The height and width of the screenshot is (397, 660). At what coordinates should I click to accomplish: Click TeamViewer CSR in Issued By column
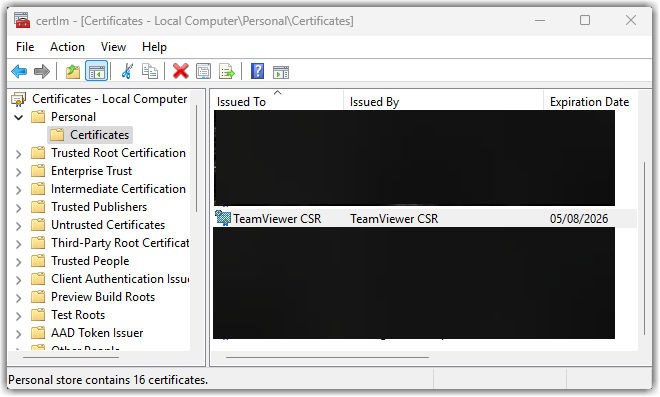pyautogui.click(x=394, y=218)
